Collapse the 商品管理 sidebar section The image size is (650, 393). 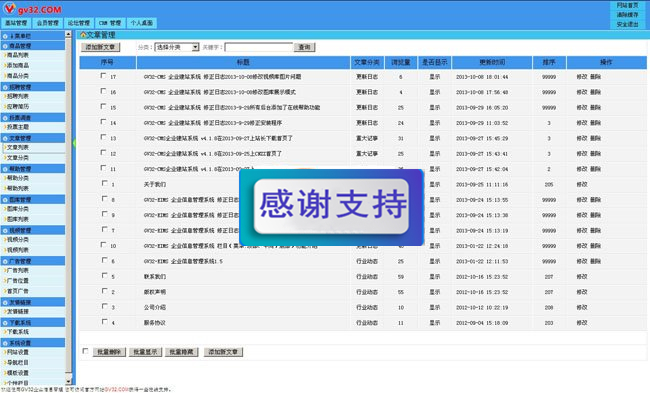33,46
